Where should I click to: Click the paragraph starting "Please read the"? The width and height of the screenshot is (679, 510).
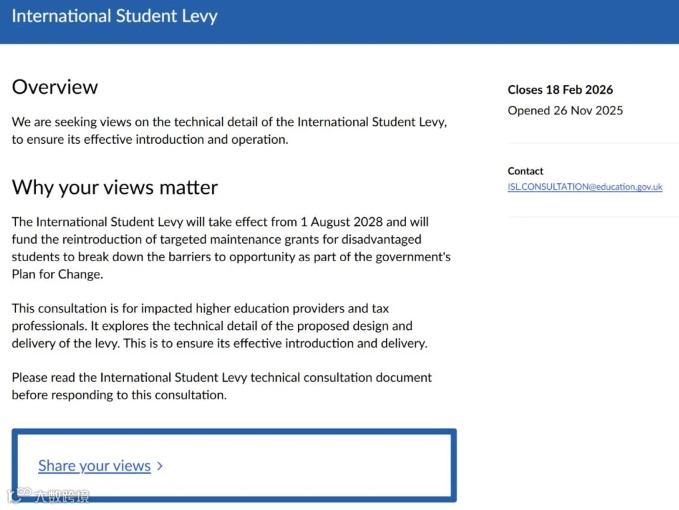[221, 386]
